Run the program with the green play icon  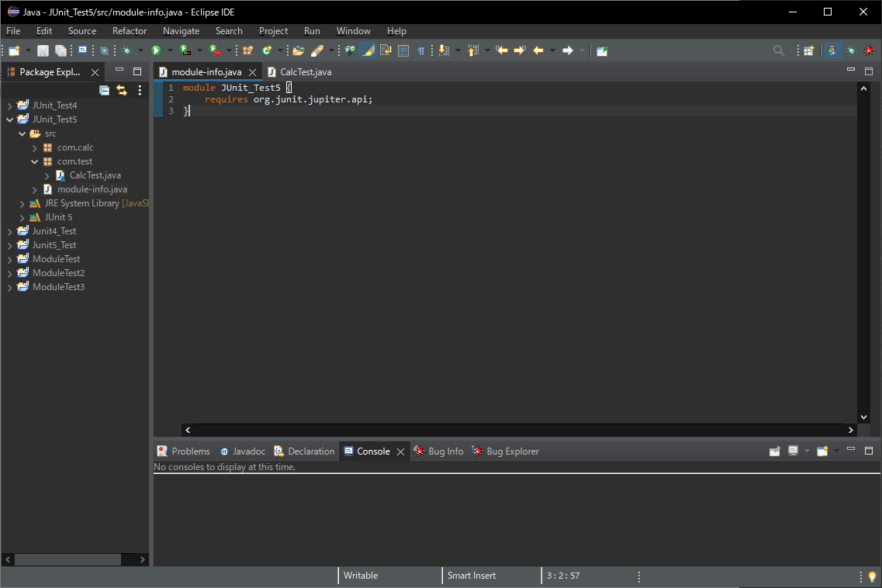(157, 50)
